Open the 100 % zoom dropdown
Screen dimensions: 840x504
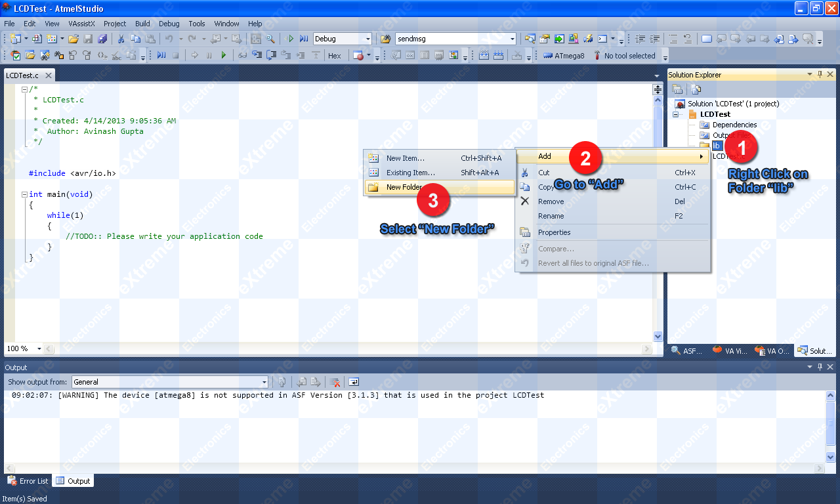(39, 348)
